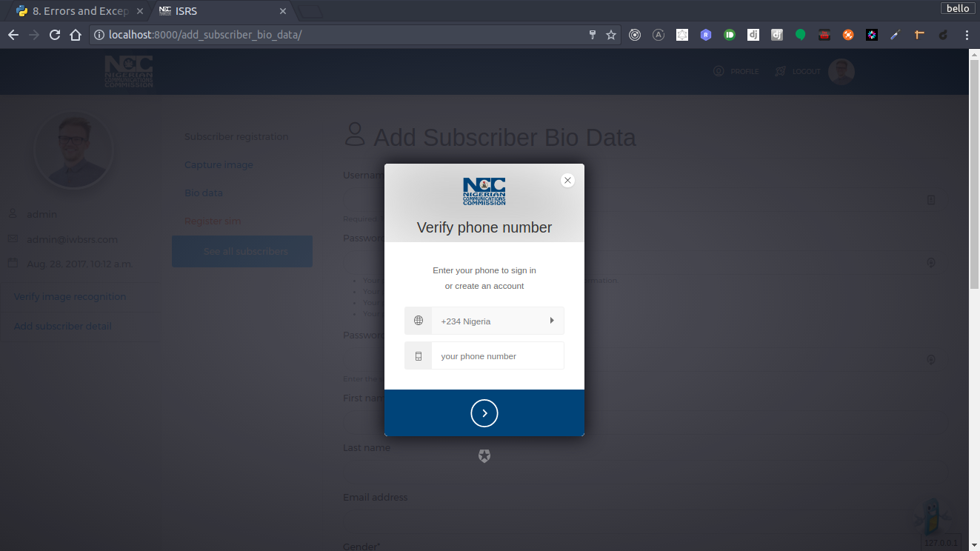Open the PROFILE link in header
Image resolution: width=980 pixels, height=551 pixels.
(736, 71)
